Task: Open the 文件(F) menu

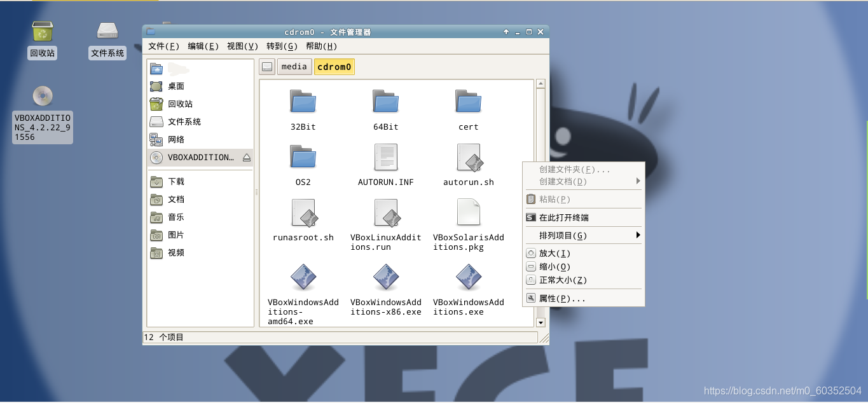Action: coord(164,46)
